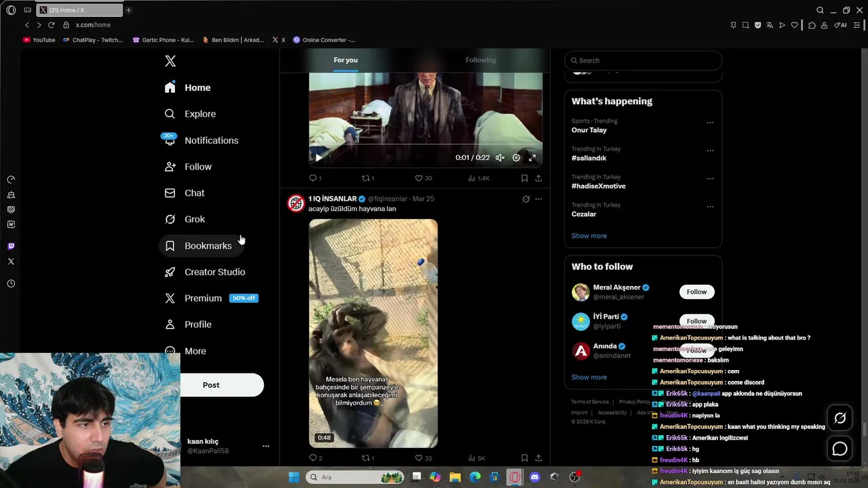Share the top video post

pos(538,178)
